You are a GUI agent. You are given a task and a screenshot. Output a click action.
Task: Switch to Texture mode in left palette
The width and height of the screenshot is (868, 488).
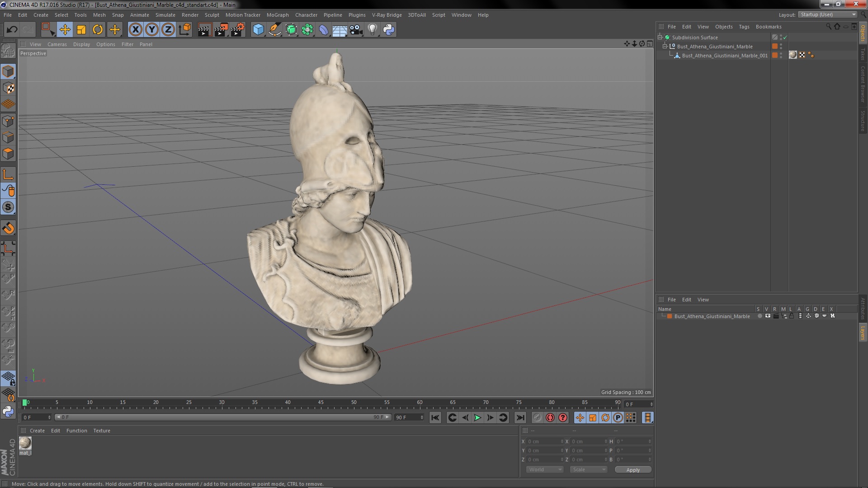tap(8, 88)
